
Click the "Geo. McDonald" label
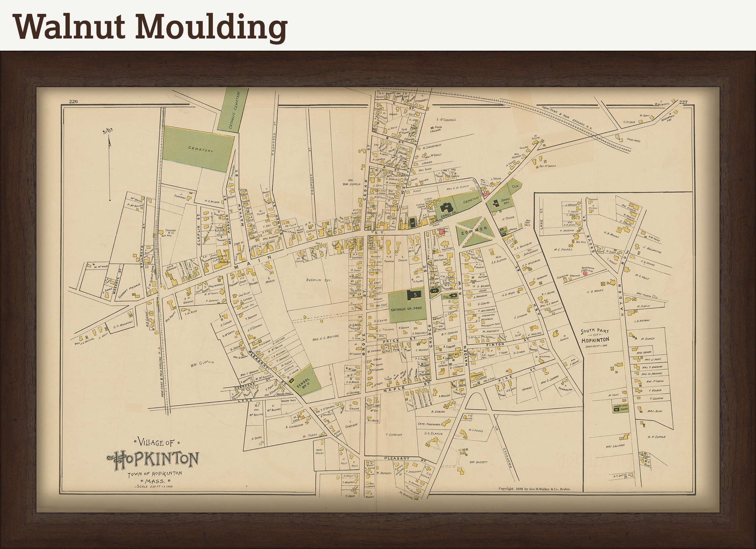pos(547,166)
